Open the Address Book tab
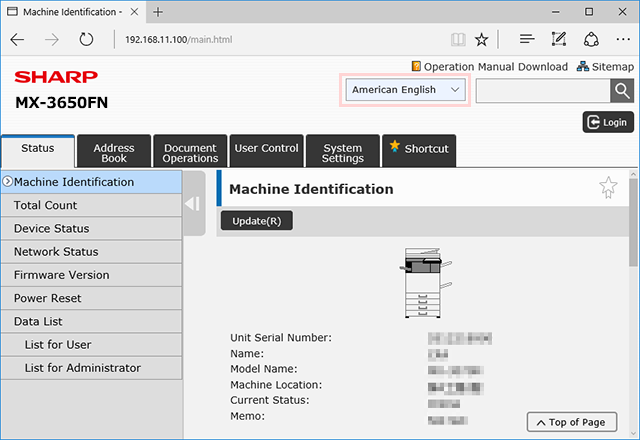Image resolution: width=640 pixels, height=440 pixels. pyautogui.click(x=114, y=151)
